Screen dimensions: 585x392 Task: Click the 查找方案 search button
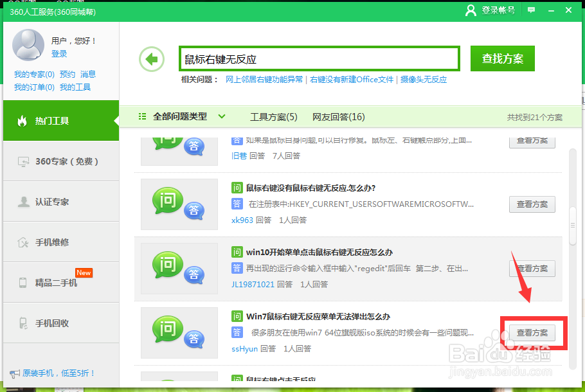point(503,58)
